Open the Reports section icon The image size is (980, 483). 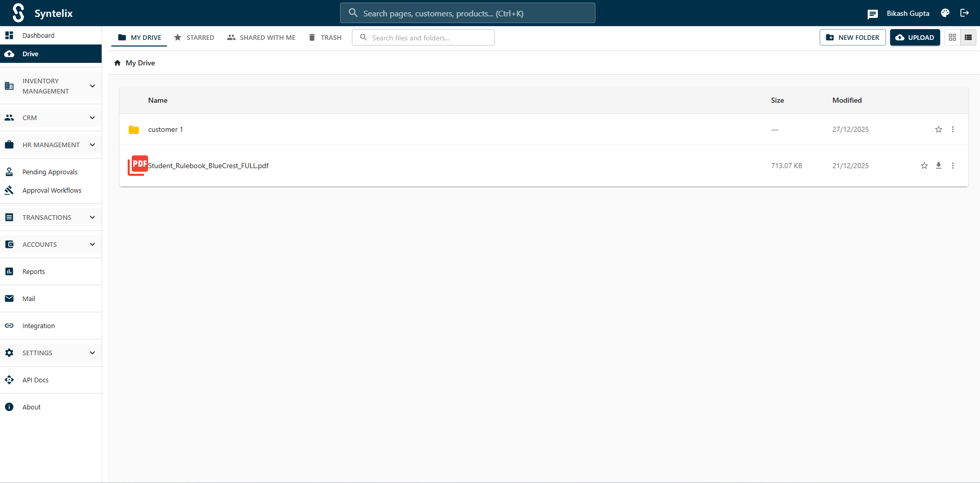click(9, 271)
